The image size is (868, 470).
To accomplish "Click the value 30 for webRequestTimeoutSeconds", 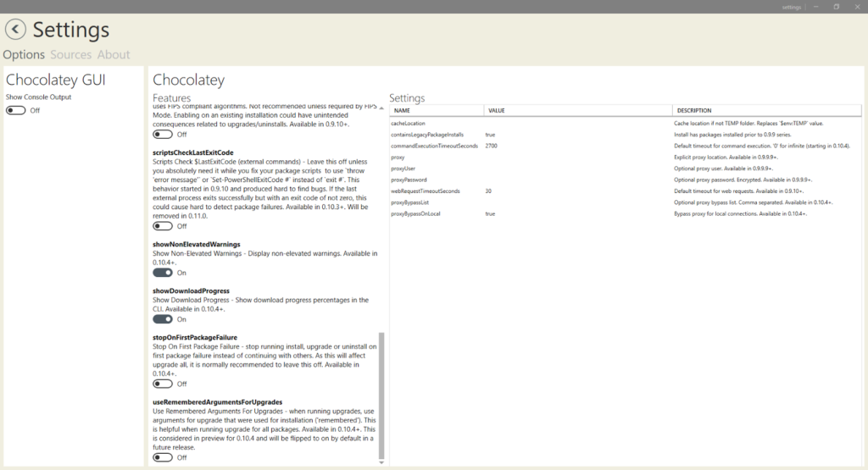I will tap(488, 191).
